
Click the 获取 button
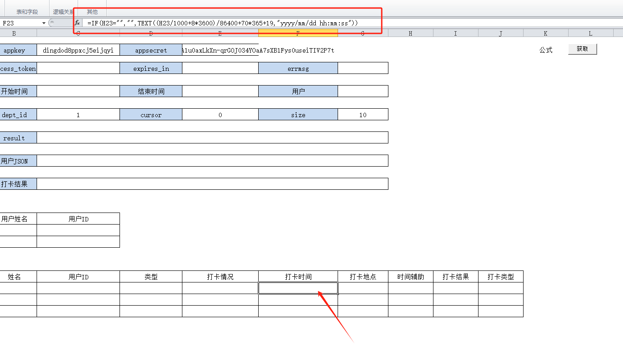coord(582,49)
